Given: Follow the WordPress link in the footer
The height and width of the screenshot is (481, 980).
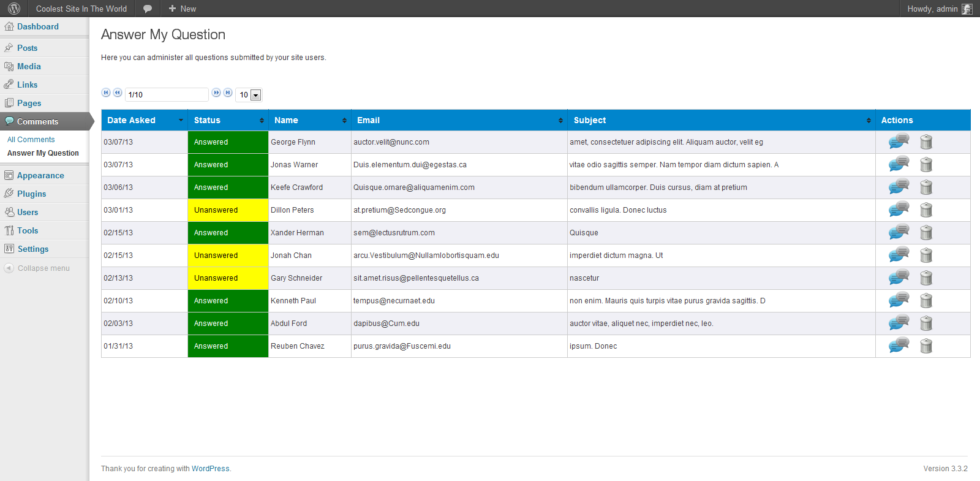Looking at the screenshot, I should point(211,469).
